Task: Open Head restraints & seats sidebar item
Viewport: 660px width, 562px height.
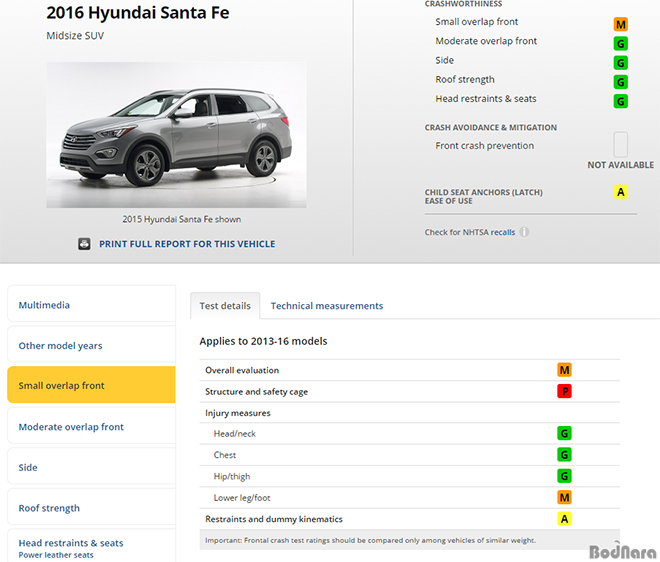Action: (91, 546)
